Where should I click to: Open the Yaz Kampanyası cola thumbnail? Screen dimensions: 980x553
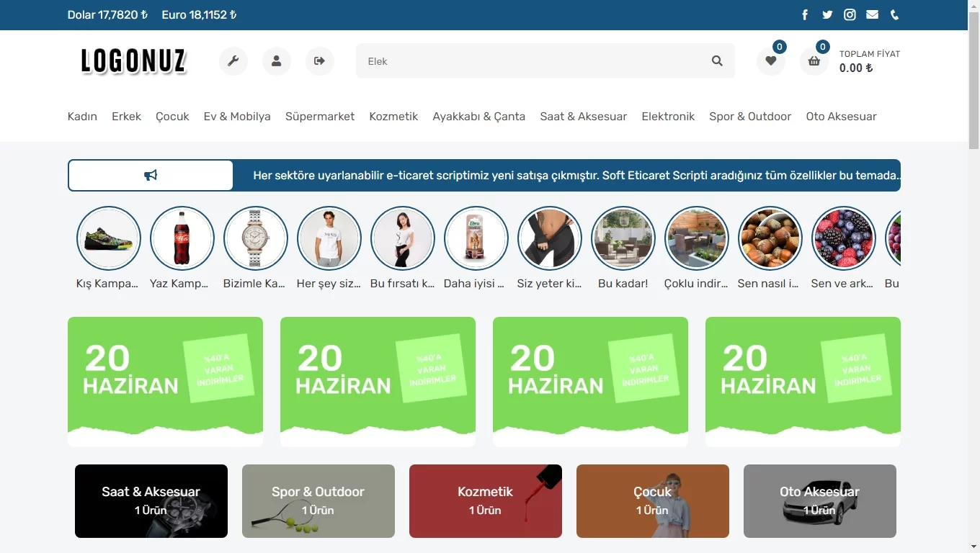(x=182, y=238)
